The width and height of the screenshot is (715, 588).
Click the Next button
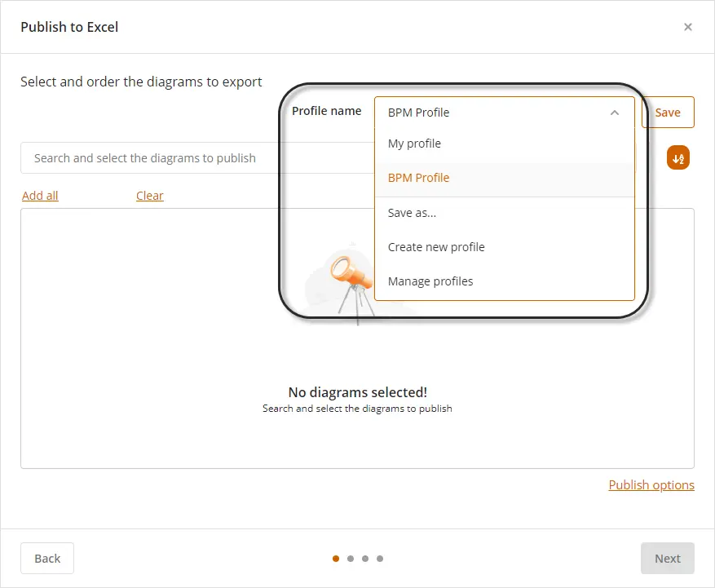[x=668, y=559]
